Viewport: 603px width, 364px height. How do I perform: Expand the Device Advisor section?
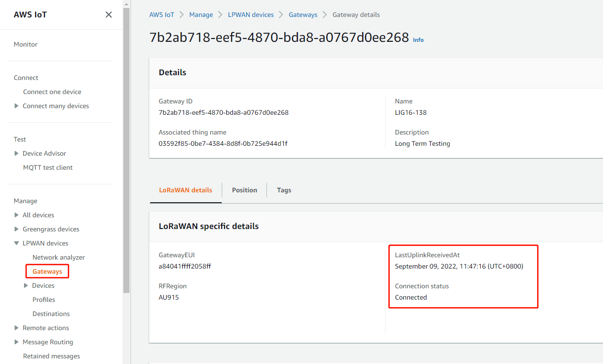point(17,153)
